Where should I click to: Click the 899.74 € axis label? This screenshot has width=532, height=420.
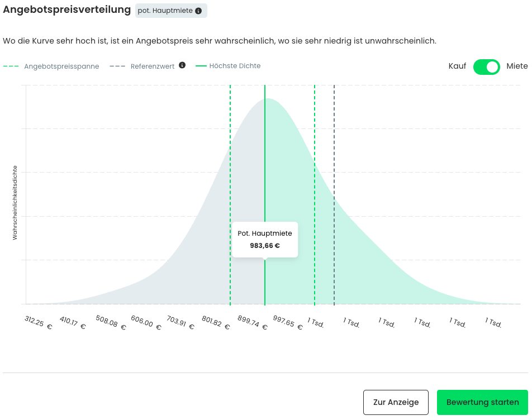point(252,323)
